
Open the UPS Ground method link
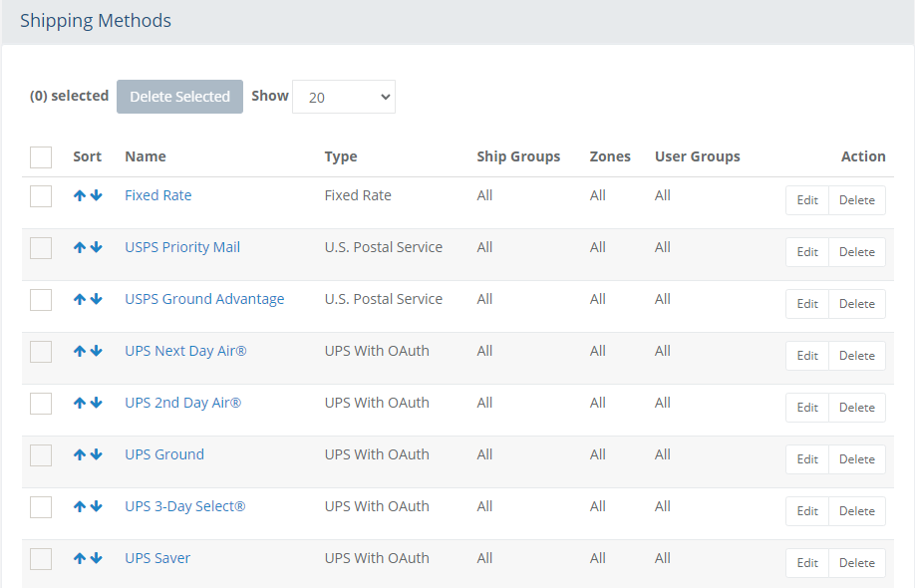(x=164, y=455)
